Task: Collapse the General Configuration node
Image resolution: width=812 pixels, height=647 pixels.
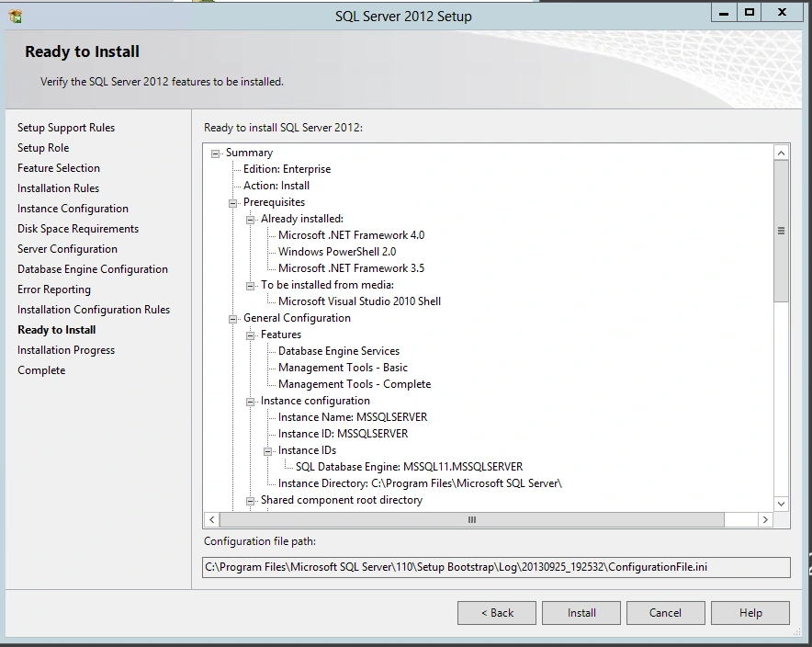Action: [233, 319]
